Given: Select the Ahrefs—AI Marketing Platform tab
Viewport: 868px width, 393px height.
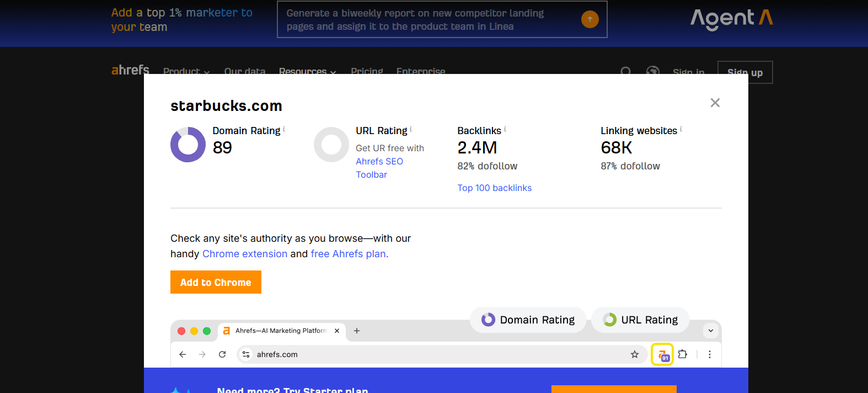Looking at the screenshot, I should [282, 331].
